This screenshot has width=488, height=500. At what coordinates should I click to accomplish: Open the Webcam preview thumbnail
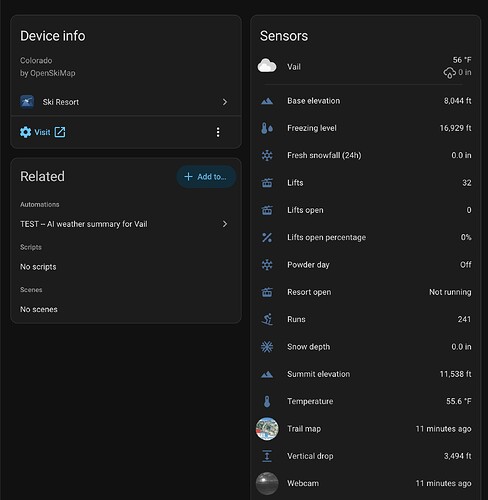267,483
